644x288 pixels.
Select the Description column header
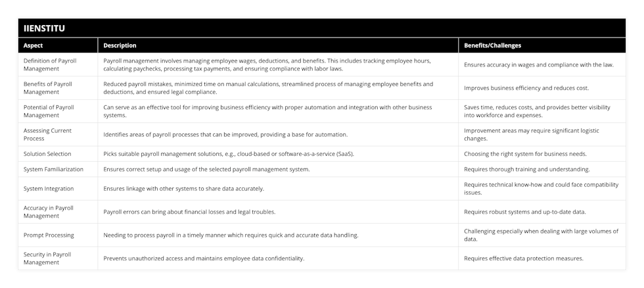click(278, 45)
